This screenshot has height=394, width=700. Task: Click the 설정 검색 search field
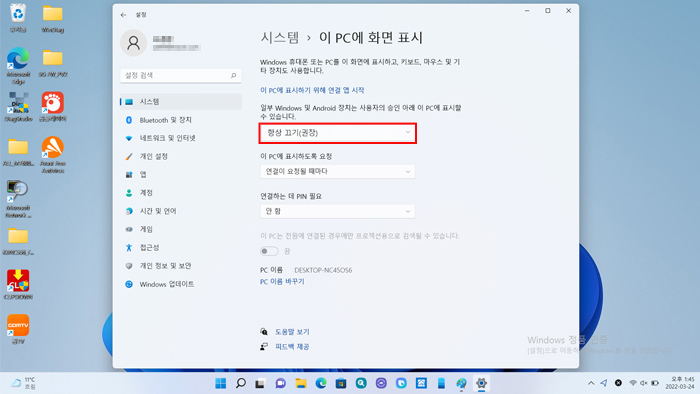point(181,75)
